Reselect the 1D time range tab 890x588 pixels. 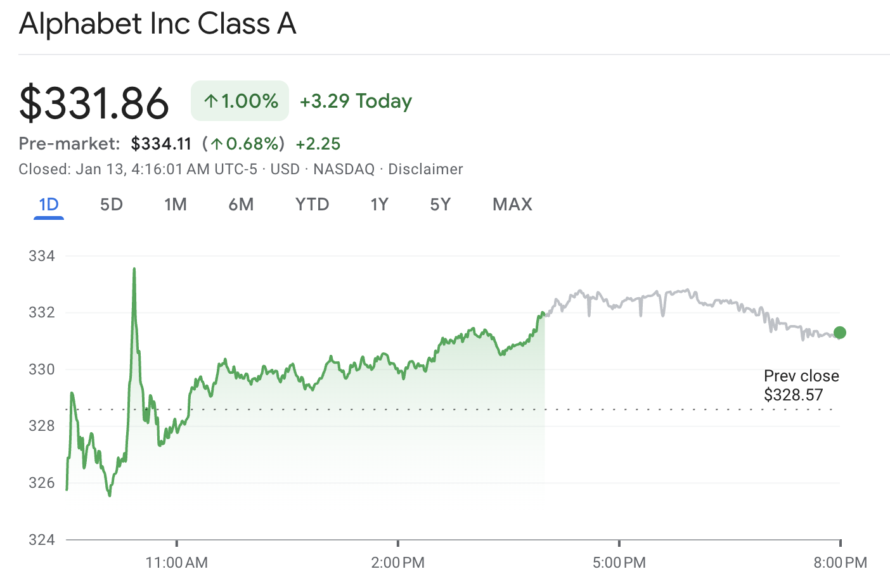48,204
